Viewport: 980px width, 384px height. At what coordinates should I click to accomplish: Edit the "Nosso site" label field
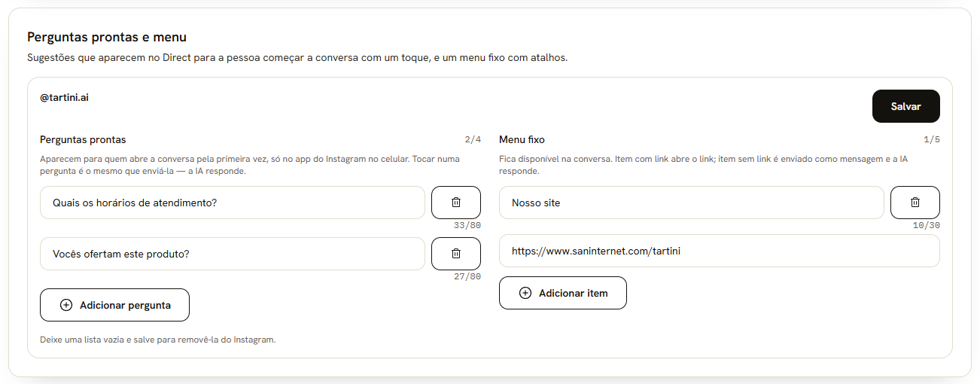point(691,203)
